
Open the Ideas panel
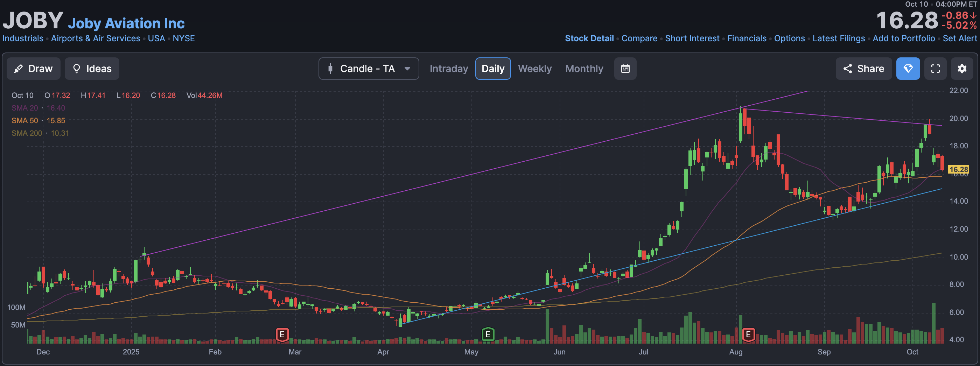92,69
